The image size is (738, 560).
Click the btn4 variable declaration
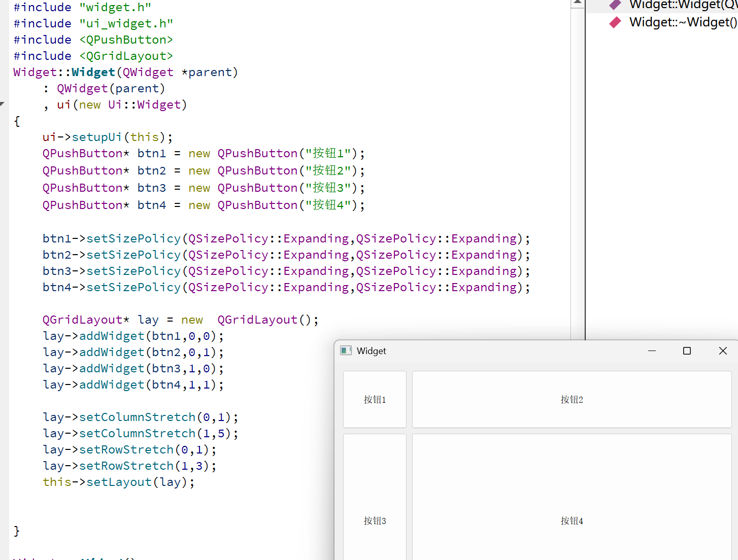click(152, 205)
